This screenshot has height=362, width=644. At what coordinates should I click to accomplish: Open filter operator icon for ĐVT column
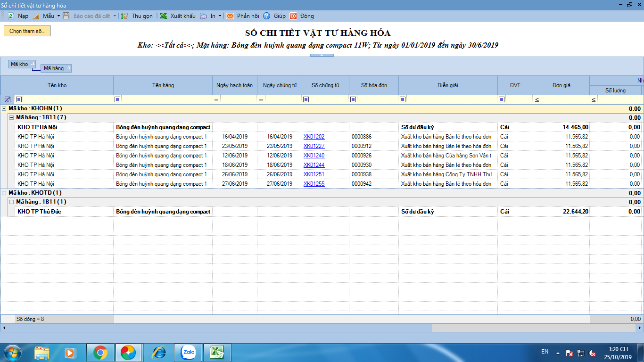(502, 99)
